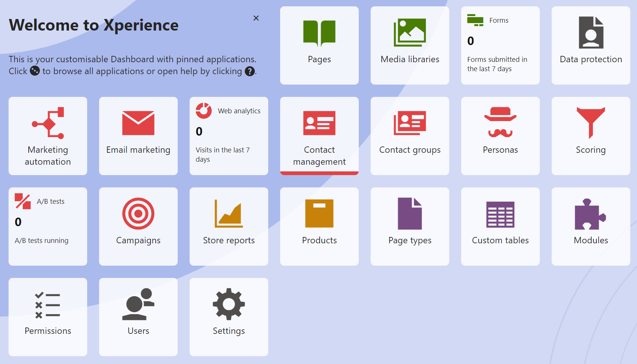
Task: Click the help question mark icon
Action: click(x=250, y=71)
